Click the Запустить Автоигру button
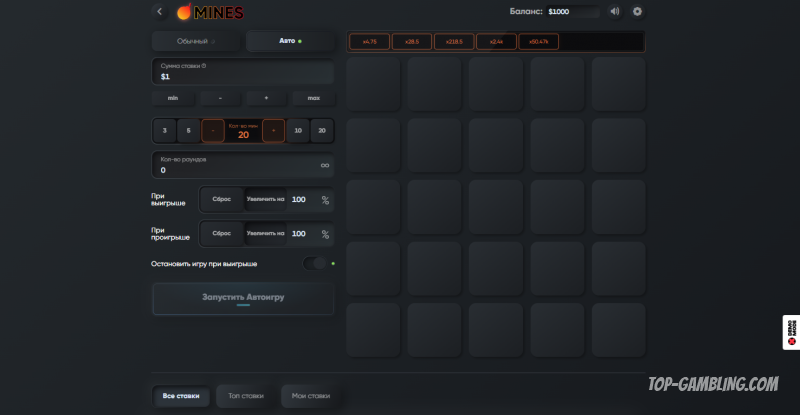 [x=243, y=298]
